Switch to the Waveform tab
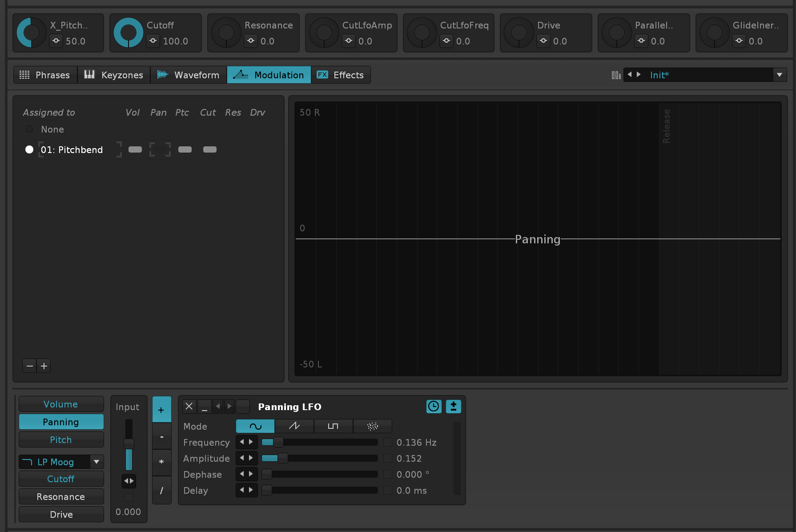Image resolution: width=796 pixels, height=532 pixels. 189,75
